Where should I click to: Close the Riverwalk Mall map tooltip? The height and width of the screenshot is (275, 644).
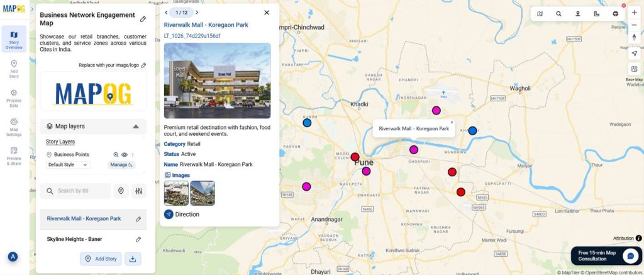pyautogui.click(x=452, y=122)
